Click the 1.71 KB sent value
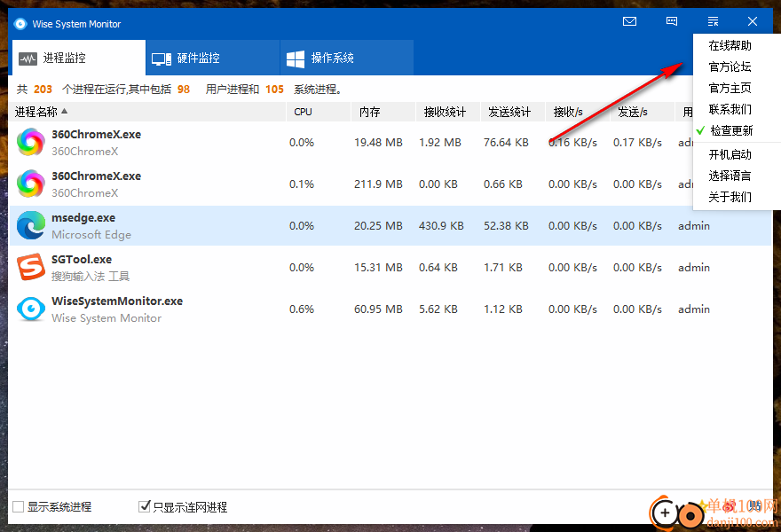 (x=503, y=268)
